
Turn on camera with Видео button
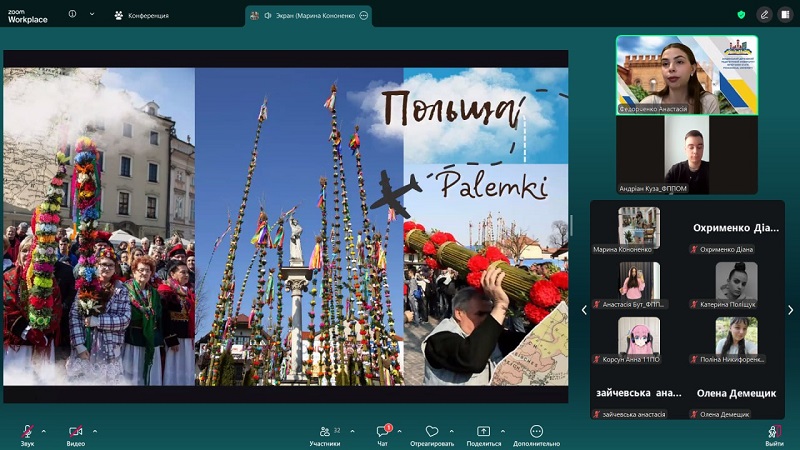click(x=76, y=432)
